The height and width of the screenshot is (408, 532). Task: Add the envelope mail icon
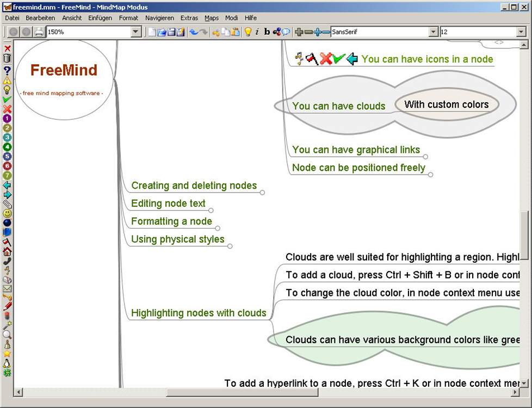point(7,289)
